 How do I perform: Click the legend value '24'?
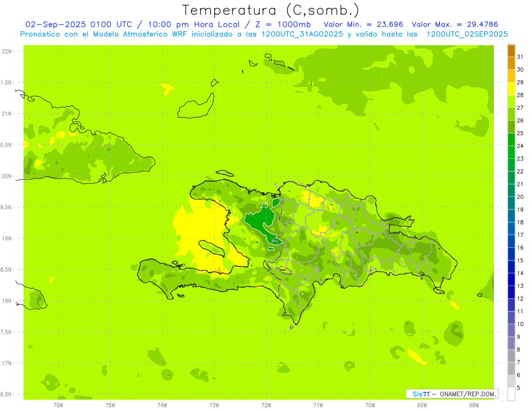click(x=520, y=146)
